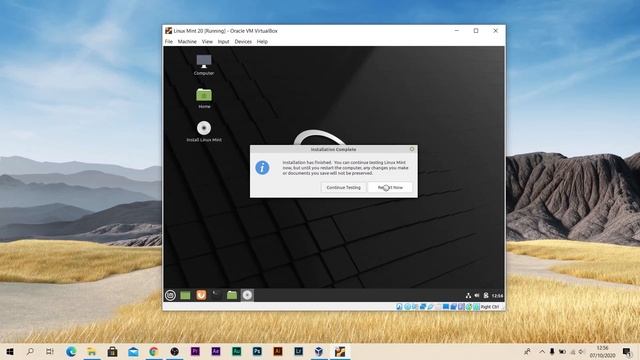Click VirtualBox display status indicator

(x=446, y=307)
